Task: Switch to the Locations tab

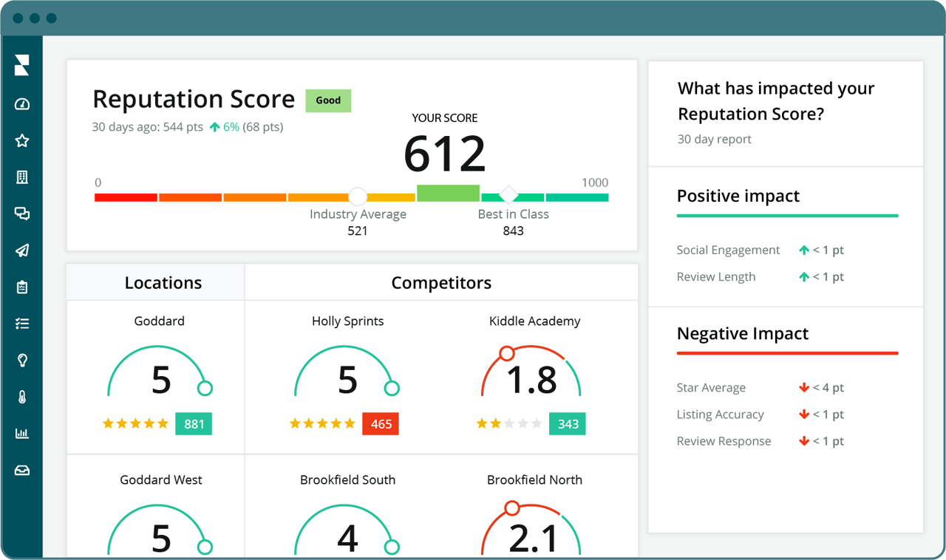Action: coord(163,283)
